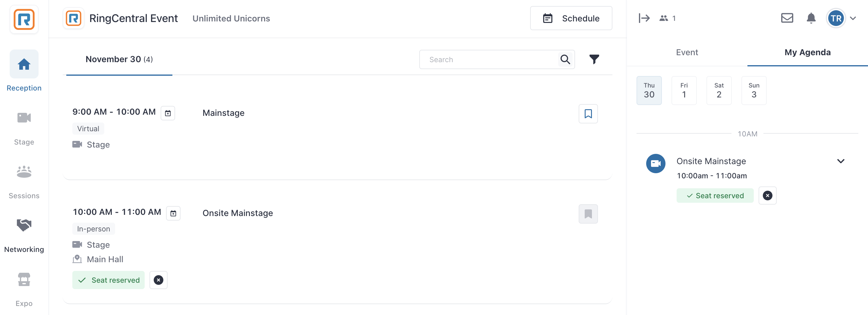
Task: Remove bookmark from Onsite Mainstage session
Action: 588,214
